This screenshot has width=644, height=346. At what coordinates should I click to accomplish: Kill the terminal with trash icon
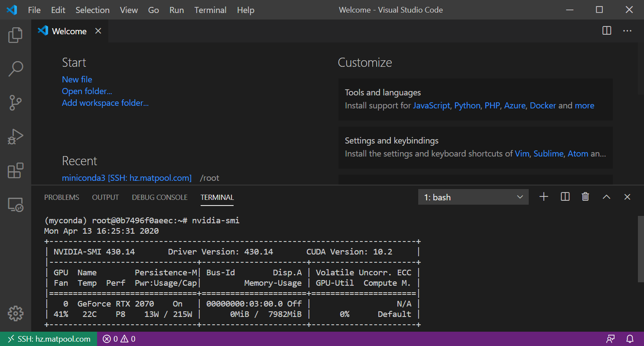(585, 197)
